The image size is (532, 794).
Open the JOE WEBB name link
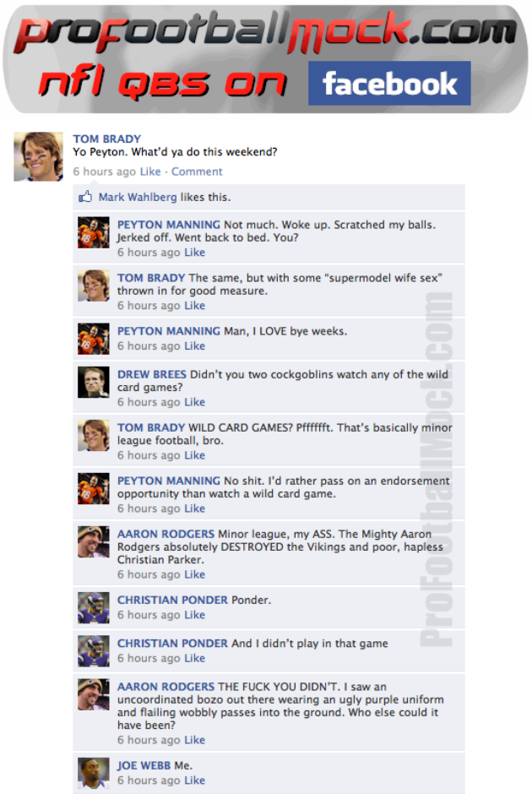click(x=144, y=765)
